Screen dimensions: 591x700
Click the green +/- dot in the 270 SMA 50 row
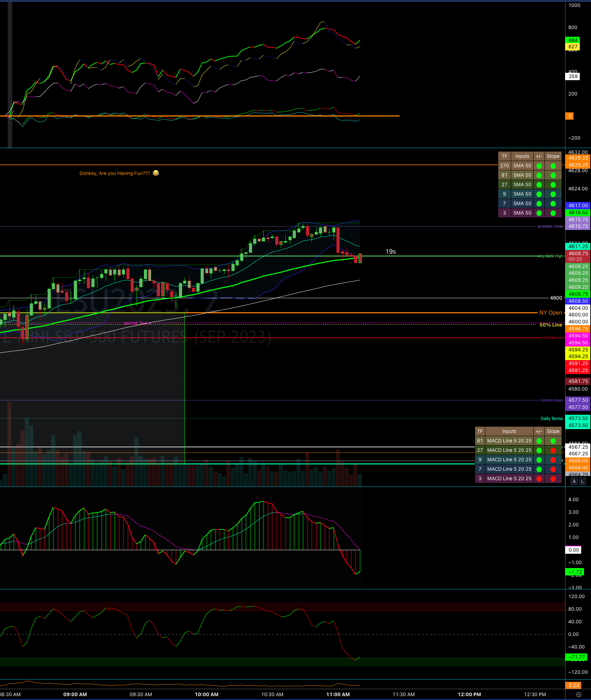tap(539, 166)
